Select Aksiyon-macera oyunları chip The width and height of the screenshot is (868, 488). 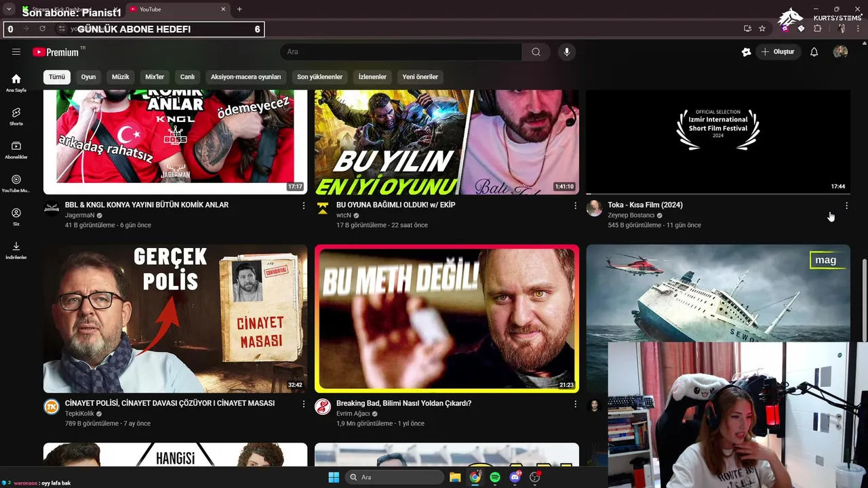pos(245,77)
